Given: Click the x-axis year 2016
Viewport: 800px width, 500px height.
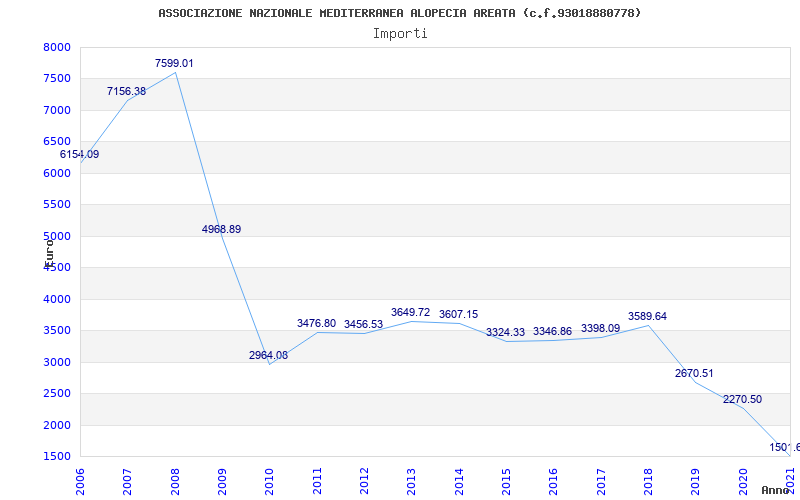Looking at the screenshot, I should 554,482.
